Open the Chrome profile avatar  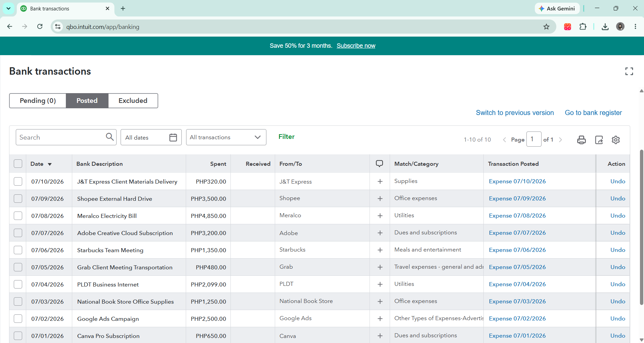click(x=620, y=27)
